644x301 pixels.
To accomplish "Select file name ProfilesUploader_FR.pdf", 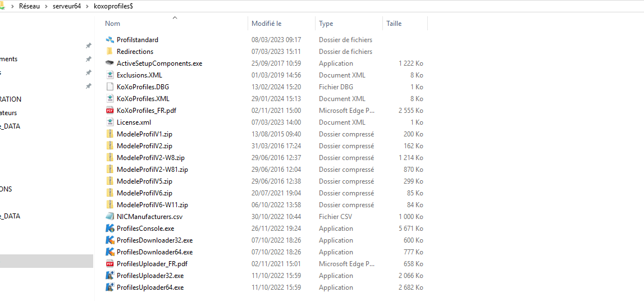I will click(152, 263).
